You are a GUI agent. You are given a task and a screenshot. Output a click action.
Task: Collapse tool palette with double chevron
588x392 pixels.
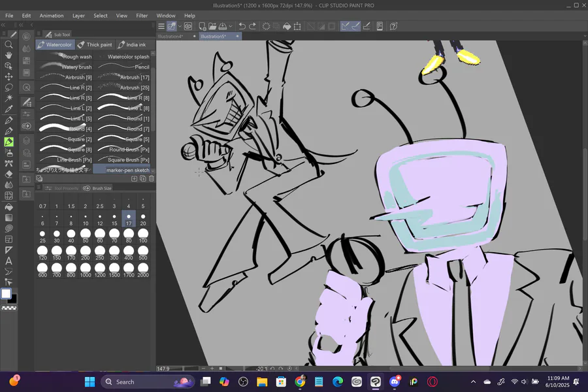coord(3,25)
